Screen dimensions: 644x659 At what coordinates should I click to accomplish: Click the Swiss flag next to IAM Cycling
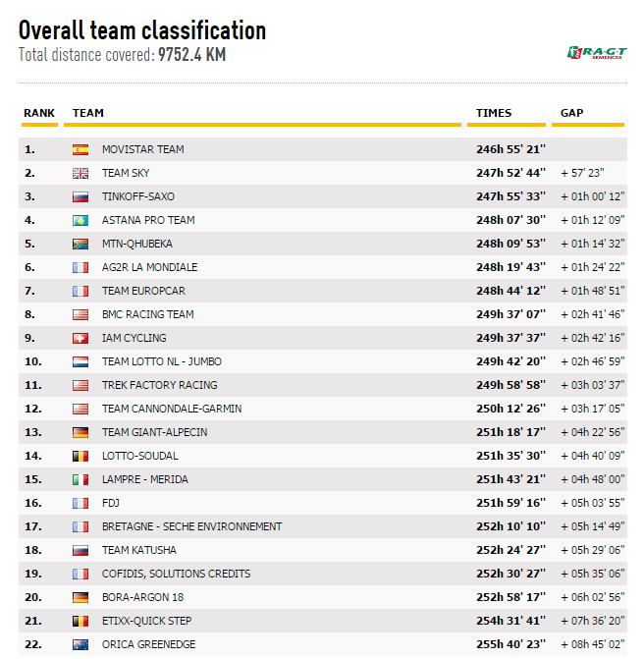tap(80, 339)
